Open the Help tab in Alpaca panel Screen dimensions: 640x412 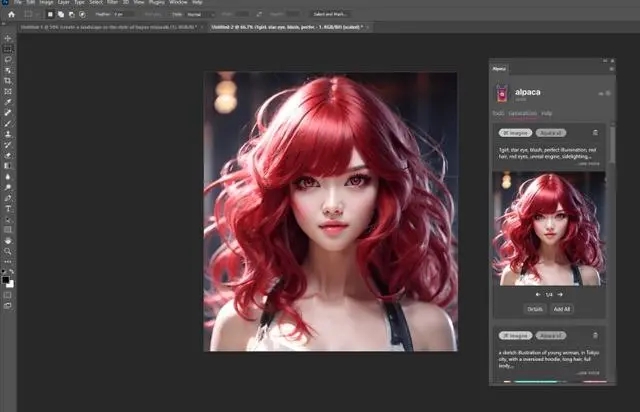(547, 113)
